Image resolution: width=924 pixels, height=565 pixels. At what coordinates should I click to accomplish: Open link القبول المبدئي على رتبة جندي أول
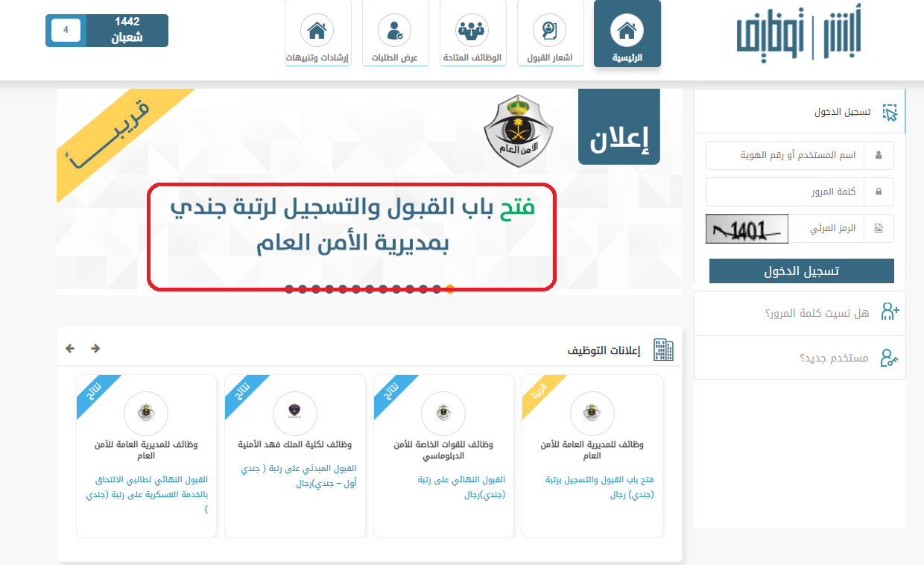tap(299, 476)
